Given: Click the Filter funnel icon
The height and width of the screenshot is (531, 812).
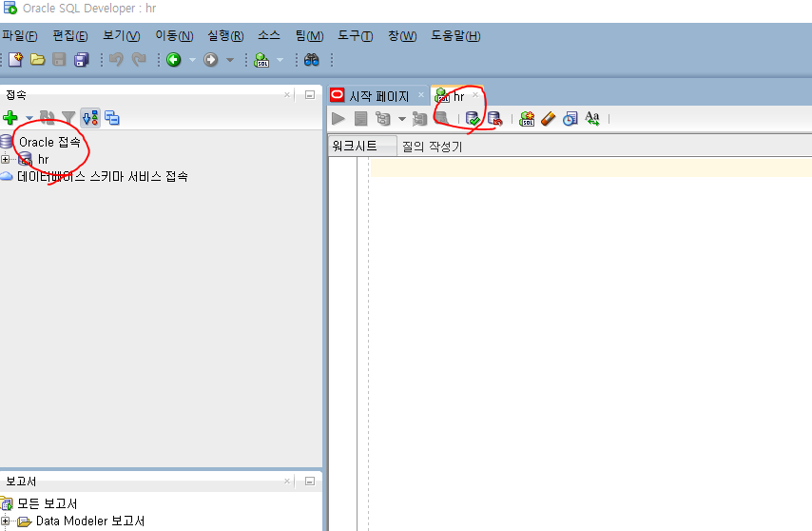Looking at the screenshot, I should 68,118.
